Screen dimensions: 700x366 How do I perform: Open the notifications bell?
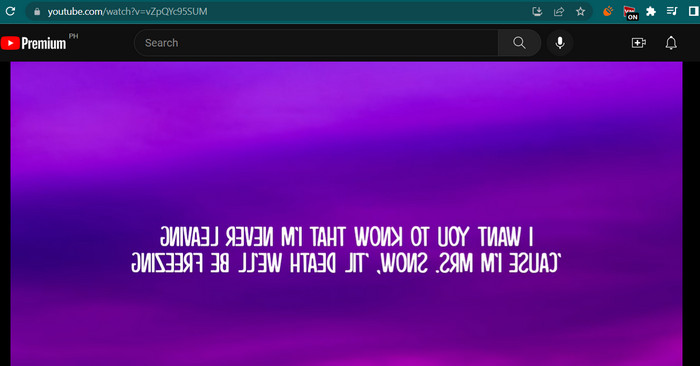click(671, 43)
